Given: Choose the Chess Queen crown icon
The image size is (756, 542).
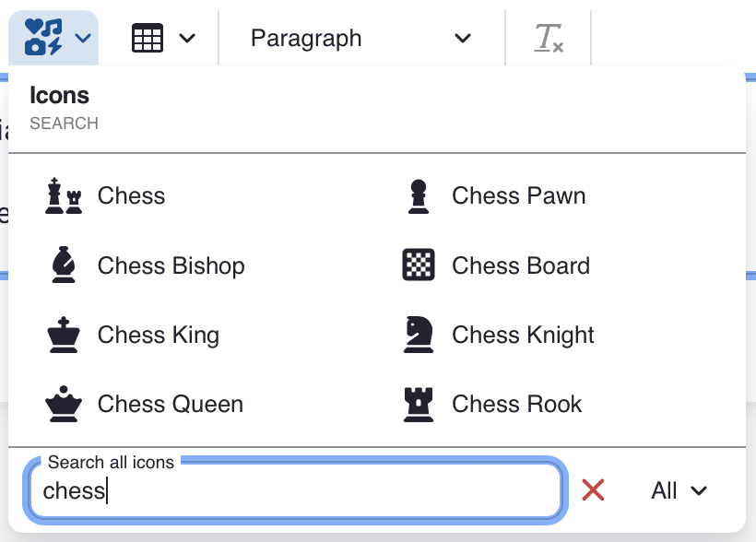Looking at the screenshot, I should tap(64, 404).
